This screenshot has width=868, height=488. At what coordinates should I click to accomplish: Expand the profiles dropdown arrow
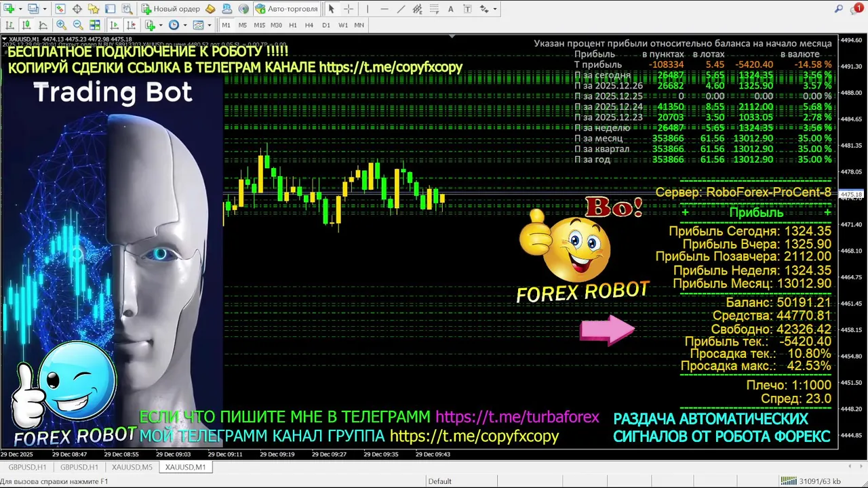coord(45,9)
